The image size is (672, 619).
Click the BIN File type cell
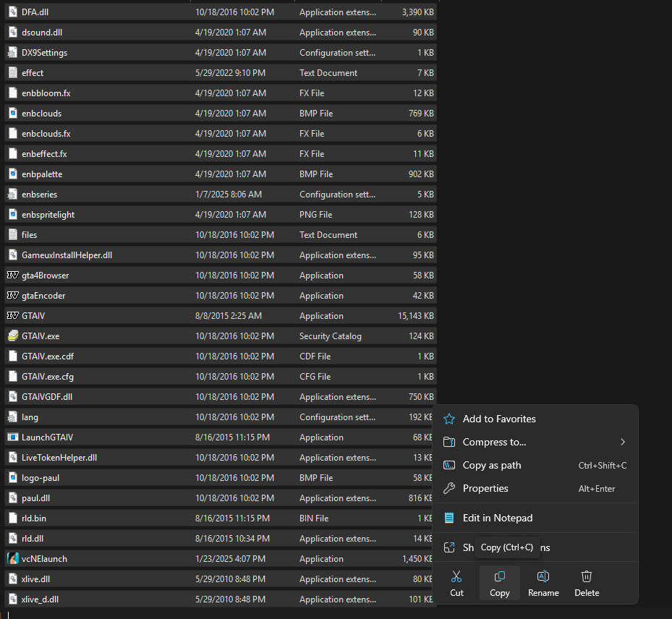(314, 518)
